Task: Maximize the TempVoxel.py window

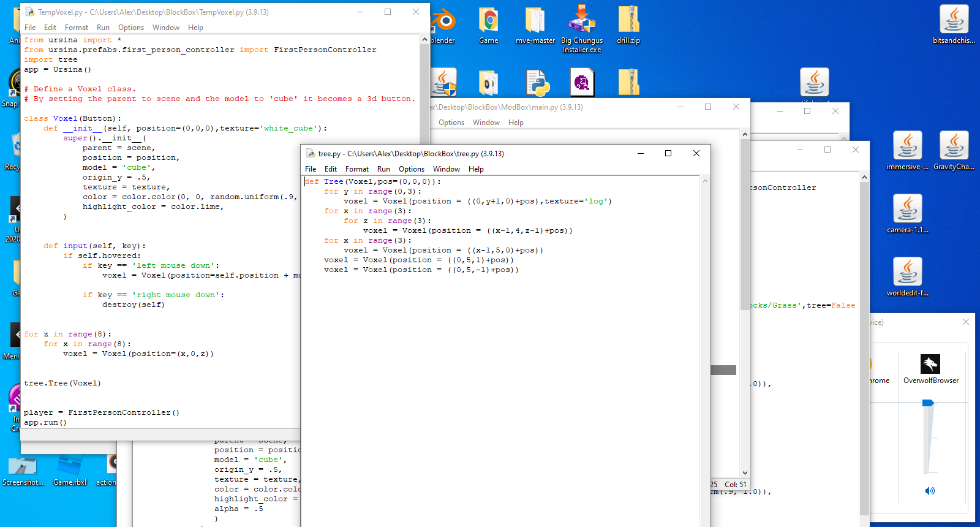Action: pos(388,12)
